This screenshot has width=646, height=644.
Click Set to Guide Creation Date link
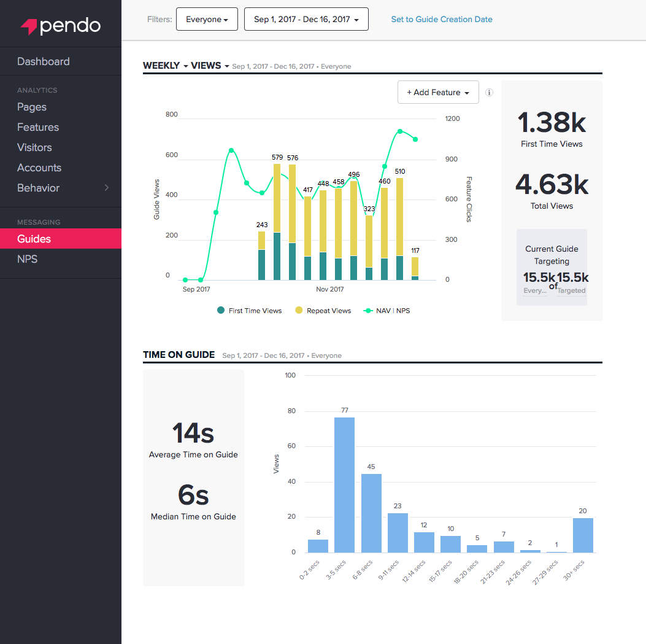click(x=442, y=20)
